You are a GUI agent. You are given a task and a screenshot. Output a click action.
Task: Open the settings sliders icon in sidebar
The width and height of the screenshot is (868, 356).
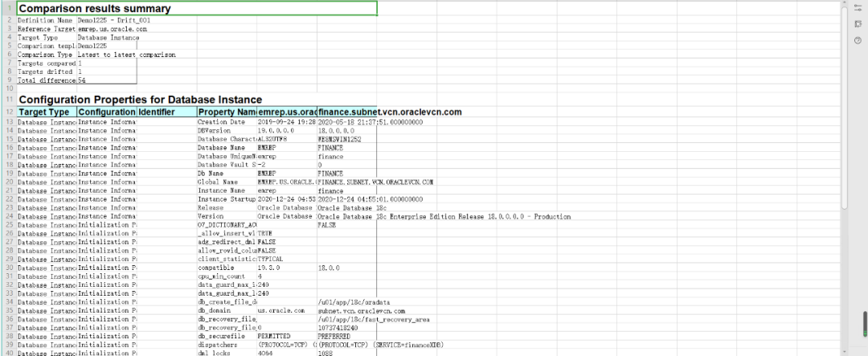(858, 7)
